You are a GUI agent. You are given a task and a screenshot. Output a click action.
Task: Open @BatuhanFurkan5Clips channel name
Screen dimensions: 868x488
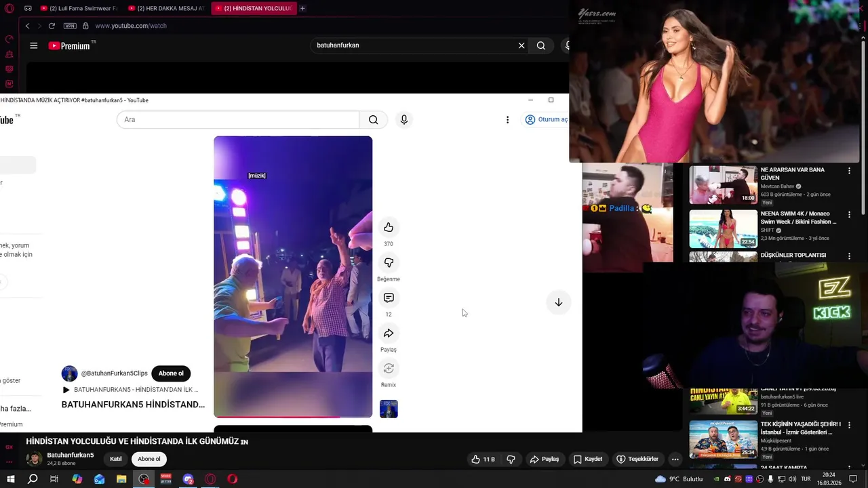(x=115, y=373)
